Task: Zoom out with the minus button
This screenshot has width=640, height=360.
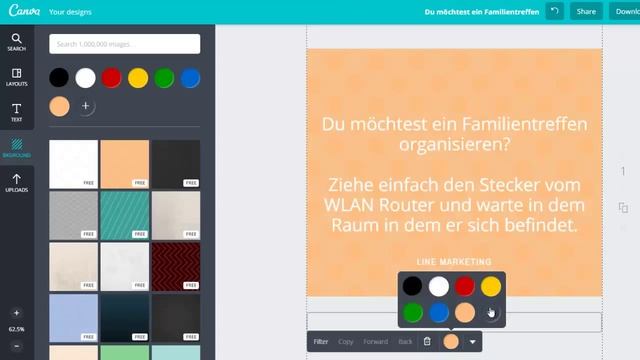Action: coord(16,346)
